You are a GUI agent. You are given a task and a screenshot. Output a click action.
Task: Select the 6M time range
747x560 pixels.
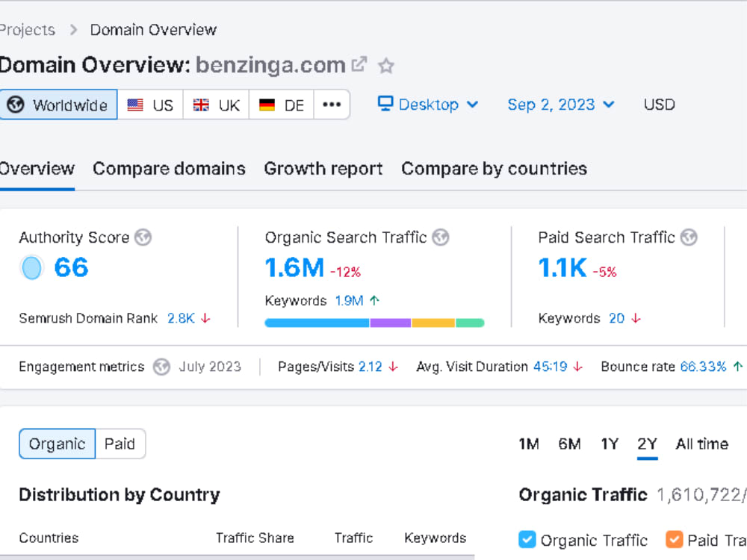pos(570,444)
